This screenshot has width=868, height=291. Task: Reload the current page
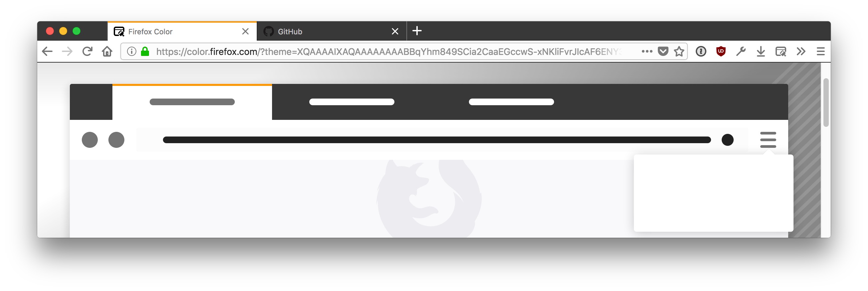[87, 52]
